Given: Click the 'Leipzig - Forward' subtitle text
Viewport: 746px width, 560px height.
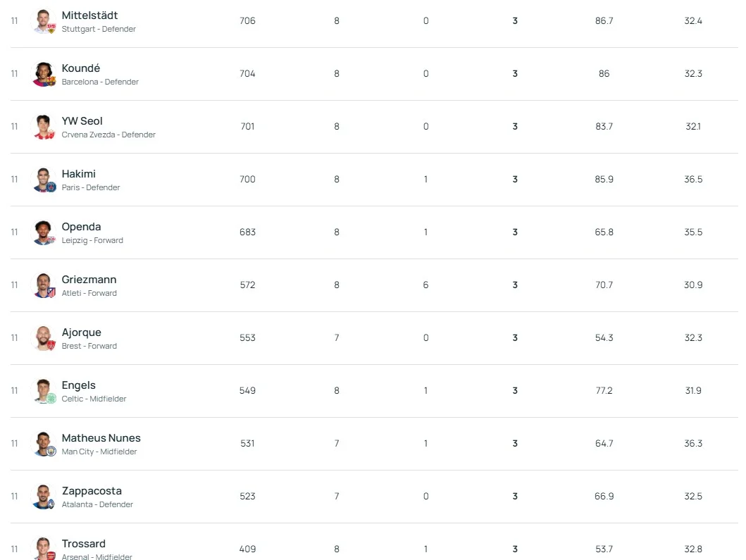Looking at the screenshot, I should 92,240.
